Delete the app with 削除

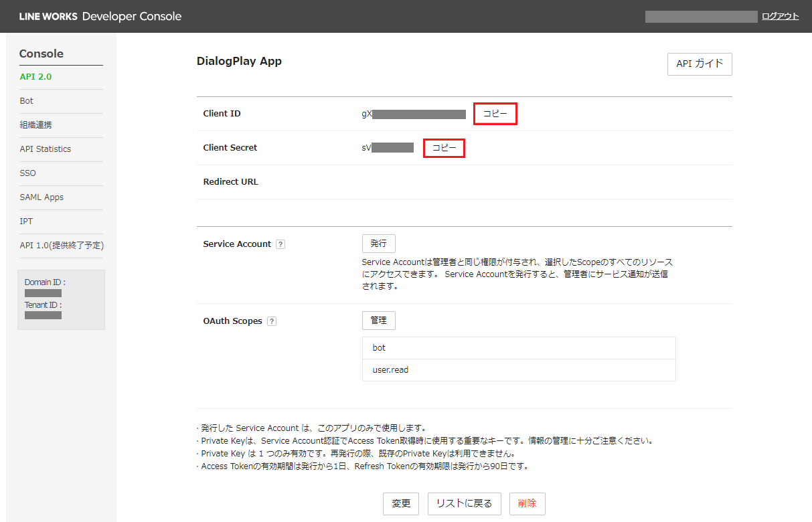click(x=527, y=504)
